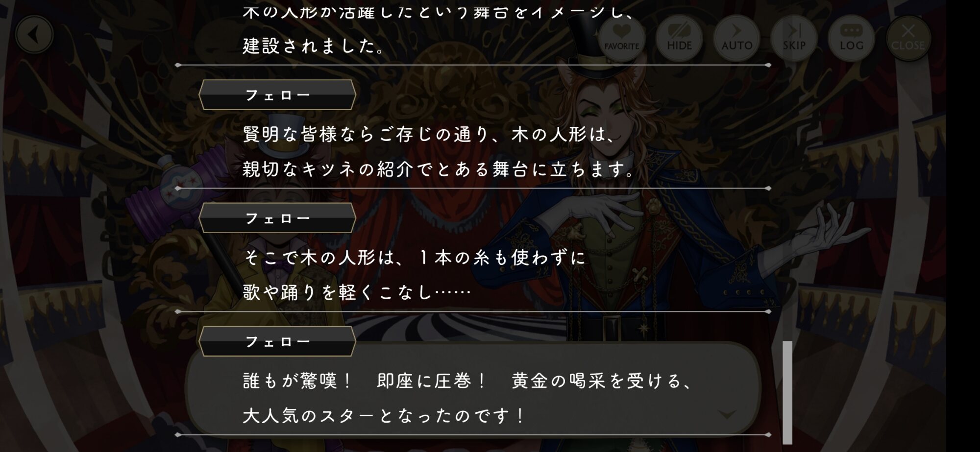Tap the log entry 建設されました。
The width and height of the screenshot is (980, 452).
point(314,46)
